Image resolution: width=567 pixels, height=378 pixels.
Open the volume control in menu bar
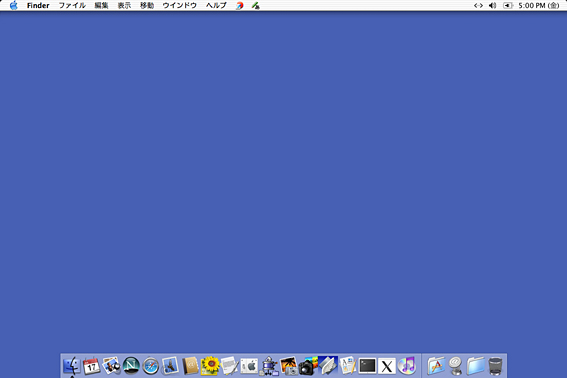pos(492,5)
